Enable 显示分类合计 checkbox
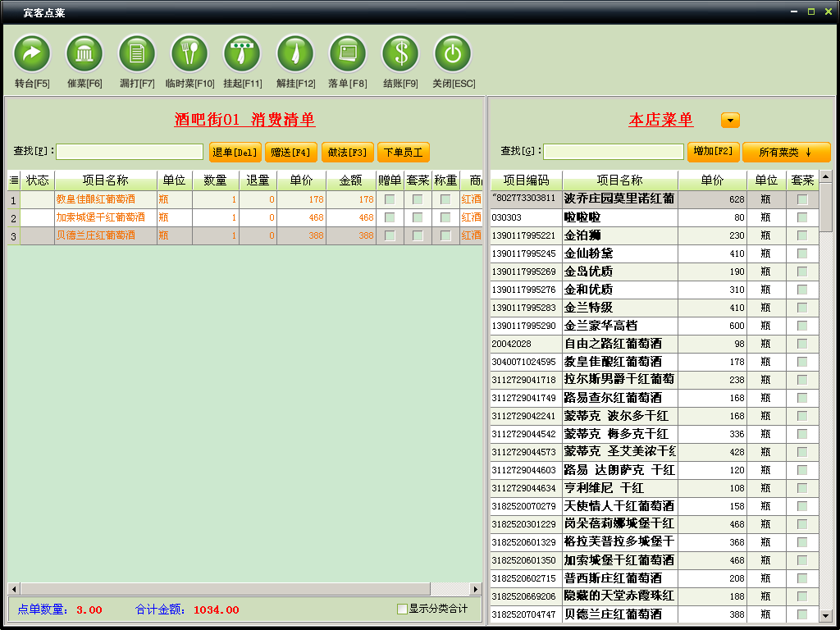Image resolution: width=840 pixels, height=630 pixels. pyautogui.click(x=402, y=609)
